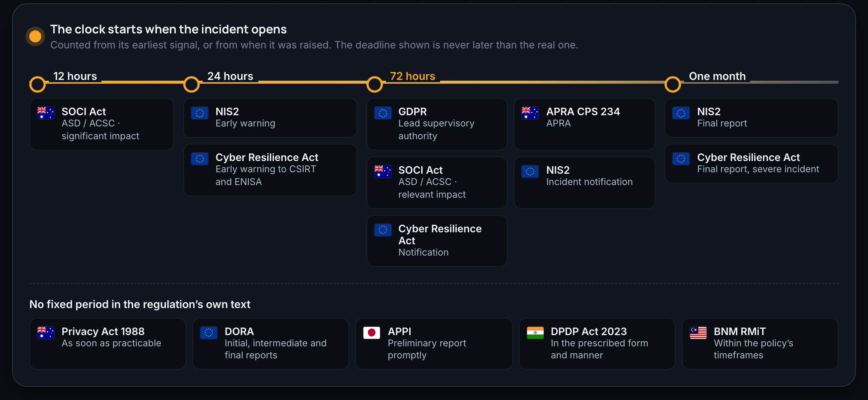Click the Australian flag on Privacy Act 1988 card

(46, 333)
